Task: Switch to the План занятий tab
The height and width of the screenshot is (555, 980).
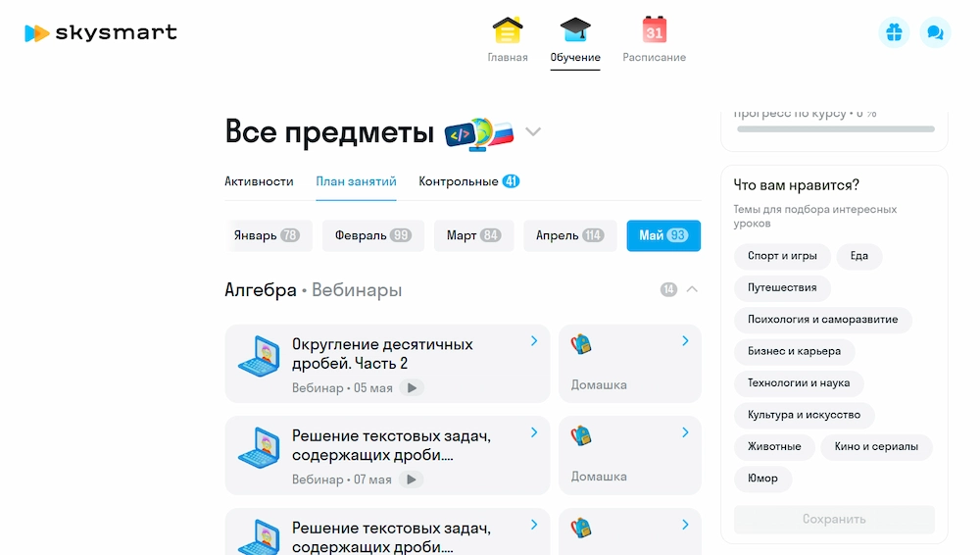Action: coord(356,181)
